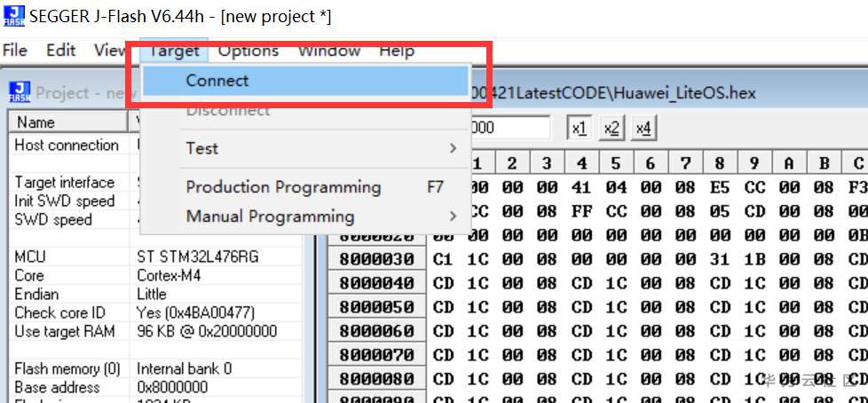Click the MCU label in project panel

coord(30,257)
